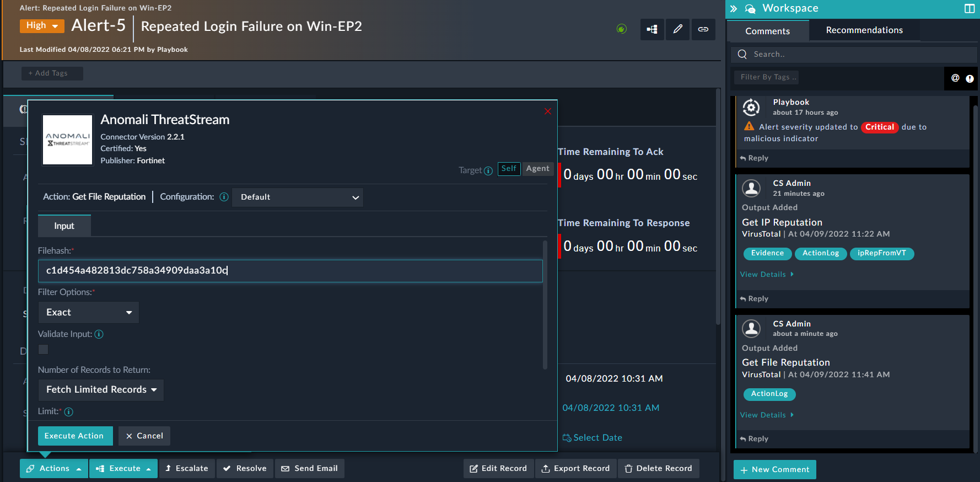The width and height of the screenshot is (980, 482).
Task: Click ActionLog tag on Get IP Reputation
Action: coord(821,254)
